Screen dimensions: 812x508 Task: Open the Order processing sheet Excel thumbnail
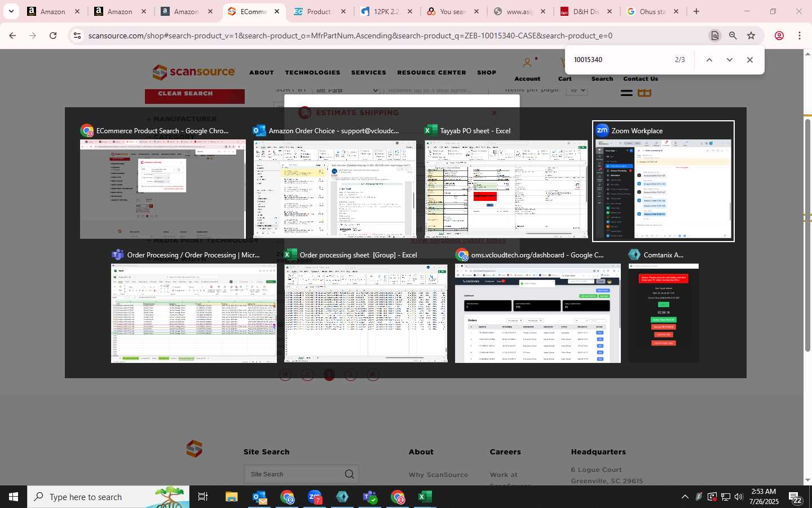coord(366,305)
